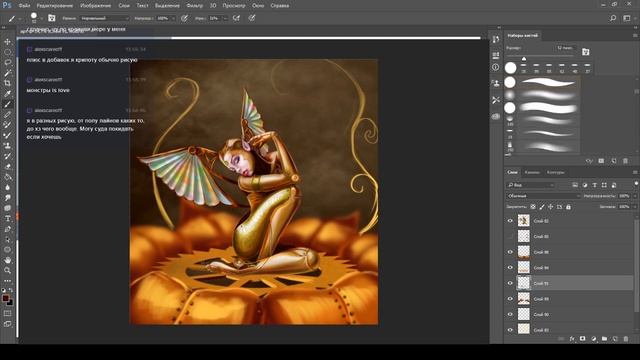
Task: Select the Eyedropper tool
Action: (7, 94)
